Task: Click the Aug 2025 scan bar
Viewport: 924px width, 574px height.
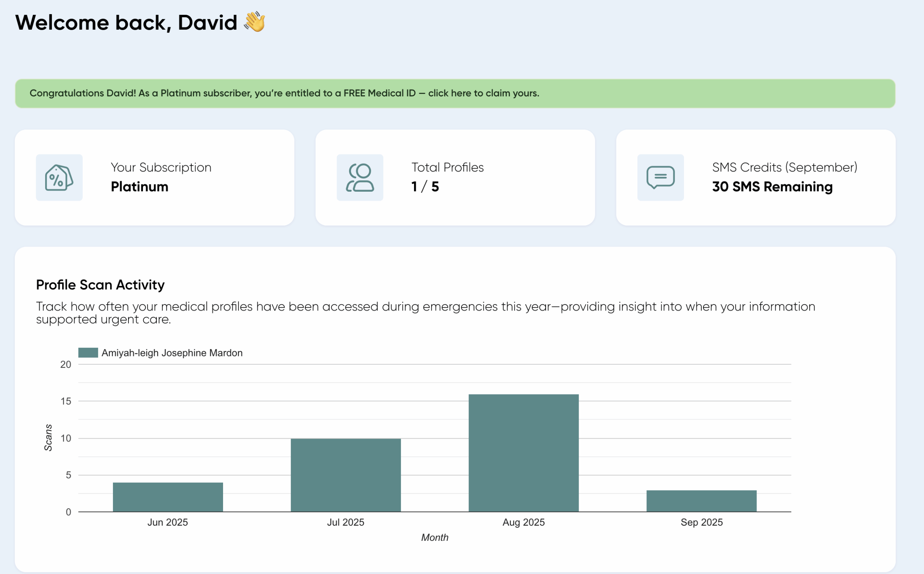Action: coord(524,453)
